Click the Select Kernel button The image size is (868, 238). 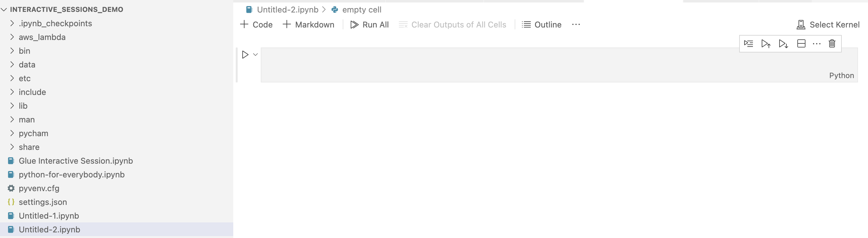pyautogui.click(x=828, y=24)
